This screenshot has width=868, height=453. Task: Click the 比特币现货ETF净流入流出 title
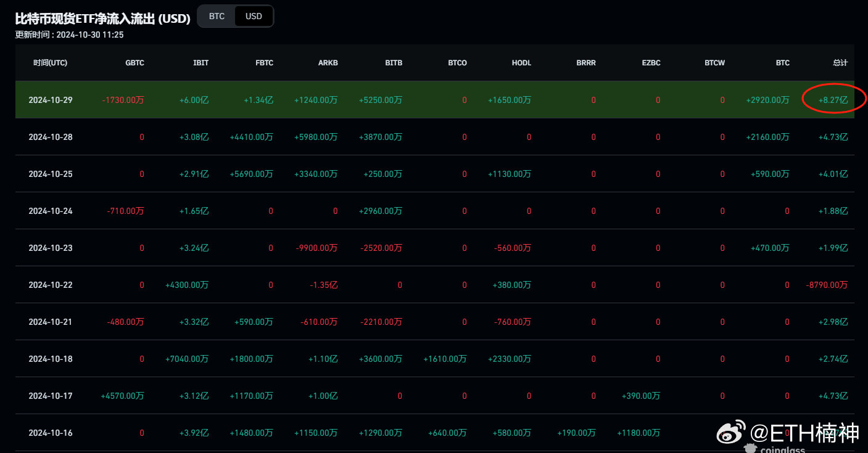coord(103,18)
